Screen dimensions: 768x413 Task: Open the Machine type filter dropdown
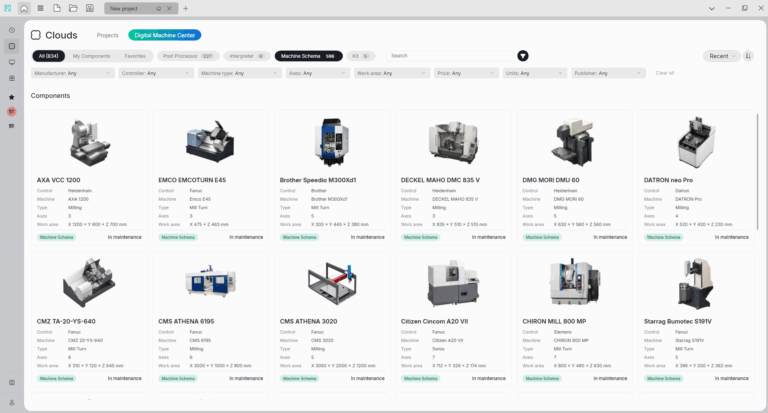click(x=240, y=73)
